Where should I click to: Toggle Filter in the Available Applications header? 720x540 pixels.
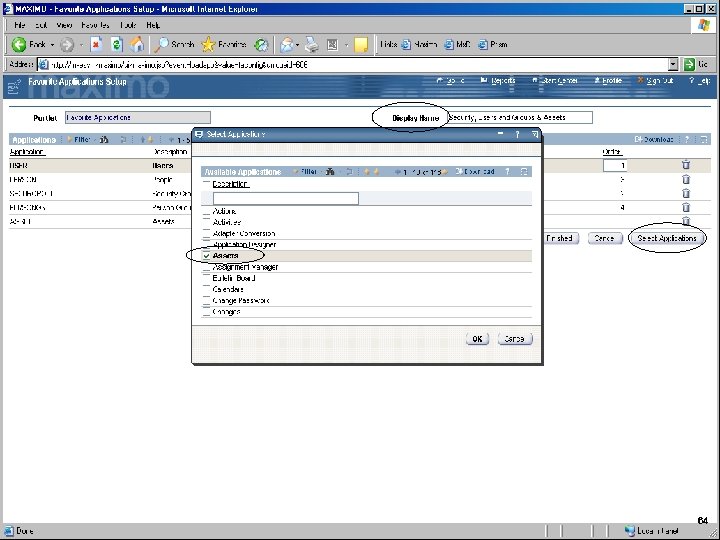tap(305, 172)
